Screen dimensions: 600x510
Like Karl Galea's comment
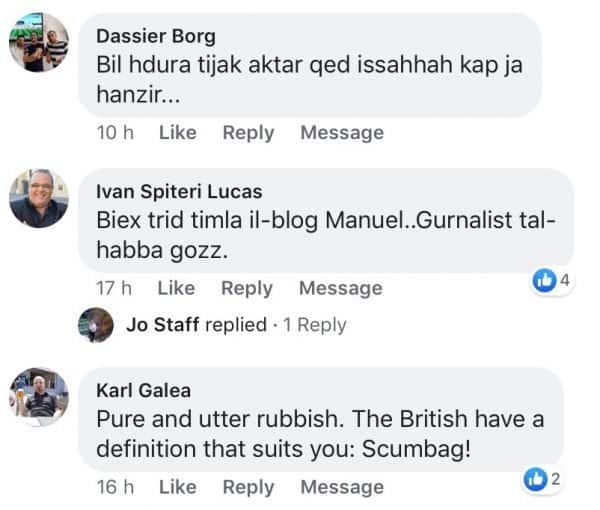click(x=177, y=487)
